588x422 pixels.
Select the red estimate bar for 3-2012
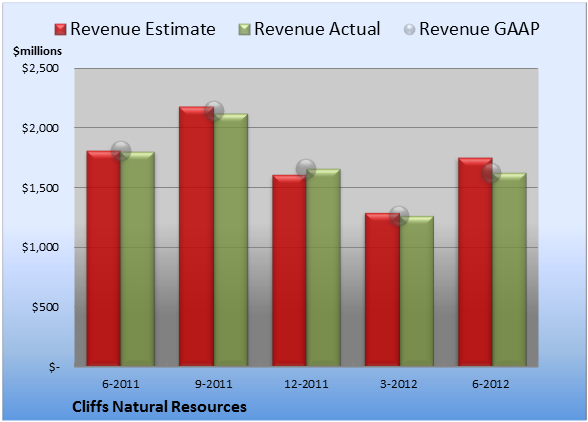(x=382, y=290)
